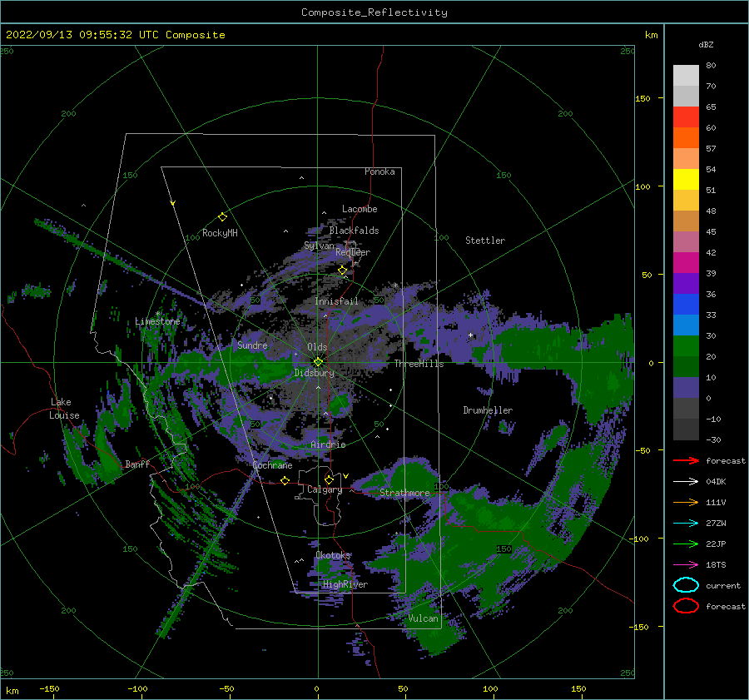Viewport: 749px width, 700px height.
Task: Select the bright green 30 dBZ color swatch
Action: (x=686, y=345)
